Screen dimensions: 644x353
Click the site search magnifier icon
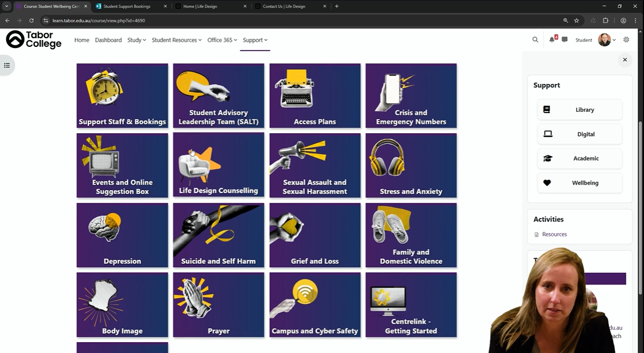pyautogui.click(x=535, y=39)
